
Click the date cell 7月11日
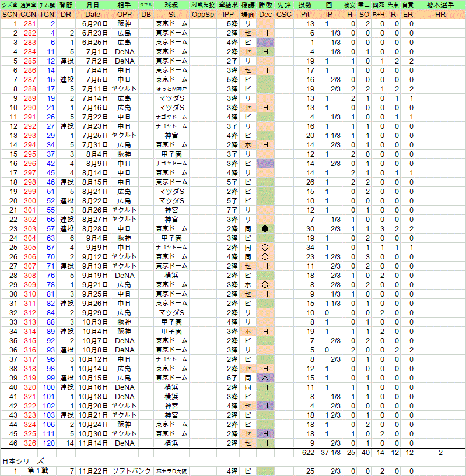95,89
